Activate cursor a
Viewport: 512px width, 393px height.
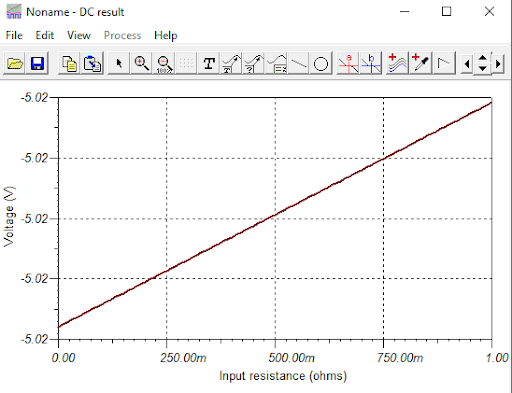pos(348,63)
